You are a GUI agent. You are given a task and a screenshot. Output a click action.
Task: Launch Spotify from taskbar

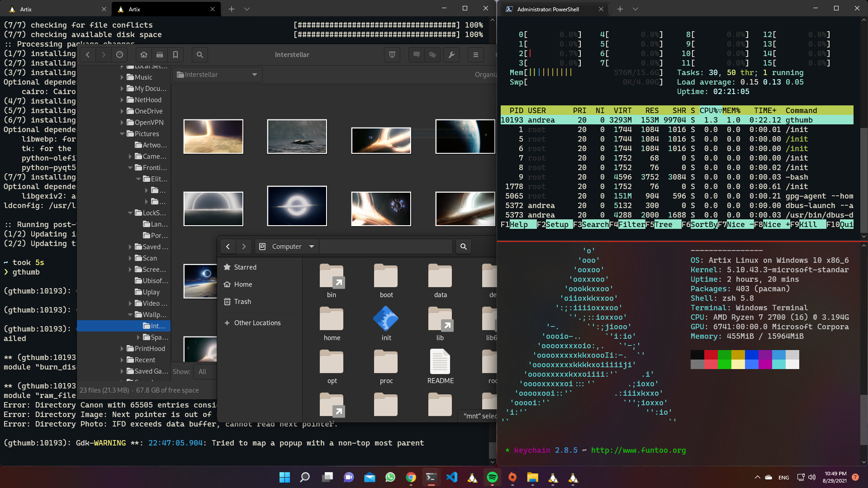coord(492,478)
